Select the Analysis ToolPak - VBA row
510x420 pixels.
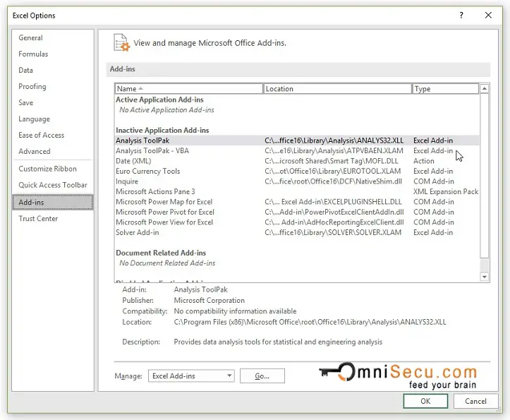coord(297,151)
